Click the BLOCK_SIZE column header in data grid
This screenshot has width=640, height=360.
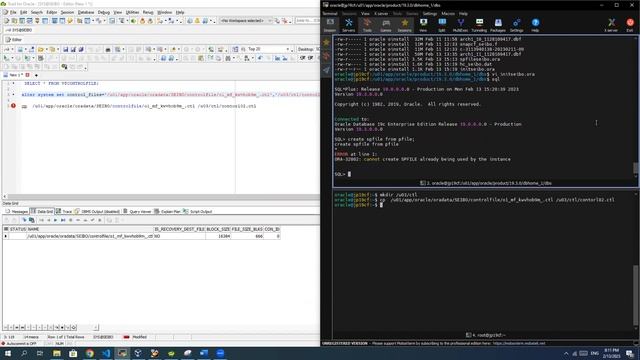pos(218,229)
